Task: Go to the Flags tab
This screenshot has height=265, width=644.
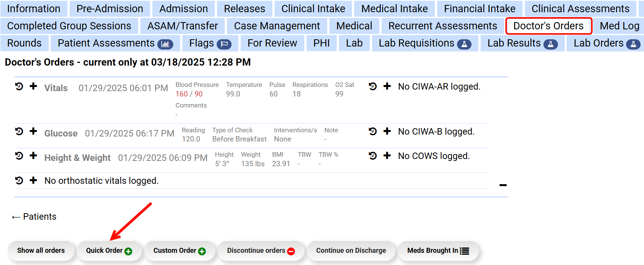Action: (x=210, y=43)
